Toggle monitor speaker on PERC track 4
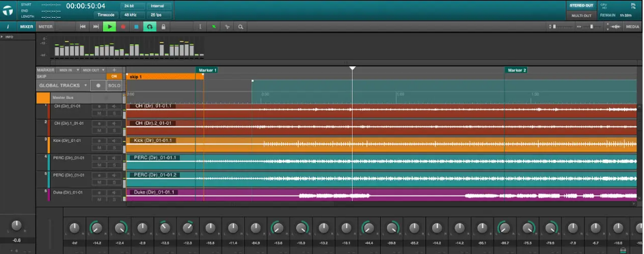This screenshot has height=254, width=644. click(x=113, y=158)
